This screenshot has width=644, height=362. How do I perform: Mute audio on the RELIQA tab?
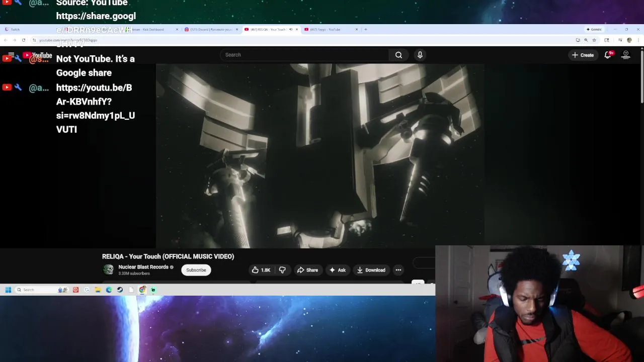pos(290,29)
